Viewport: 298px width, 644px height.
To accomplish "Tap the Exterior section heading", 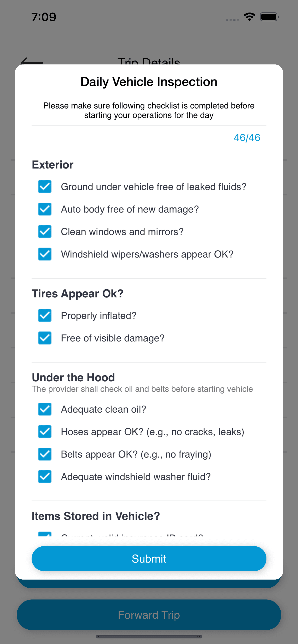I will [x=53, y=165].
